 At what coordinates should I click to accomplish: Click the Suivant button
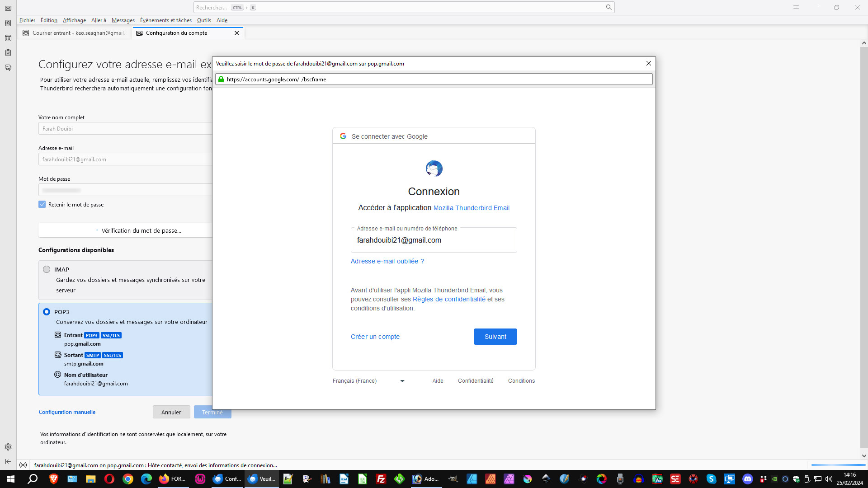pos(495,337)
